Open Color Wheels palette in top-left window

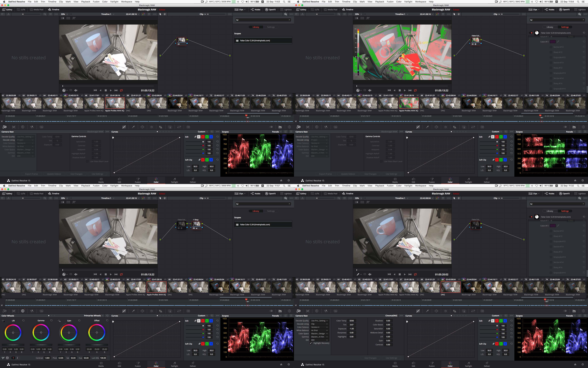23,127
